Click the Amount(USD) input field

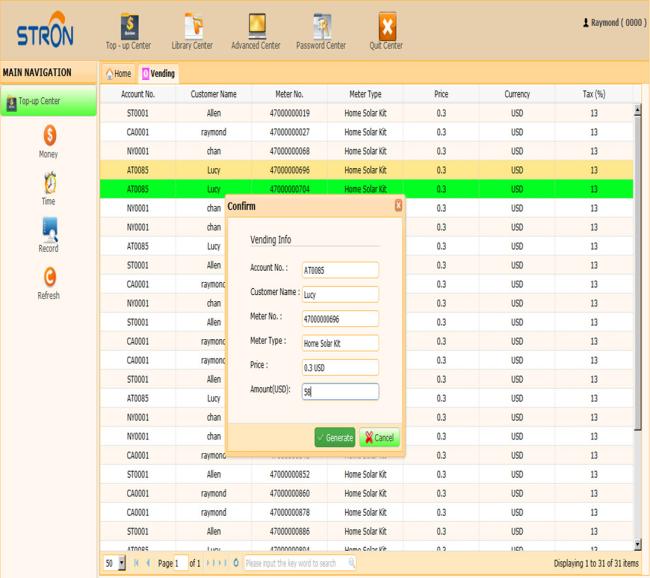coord(340,392)
